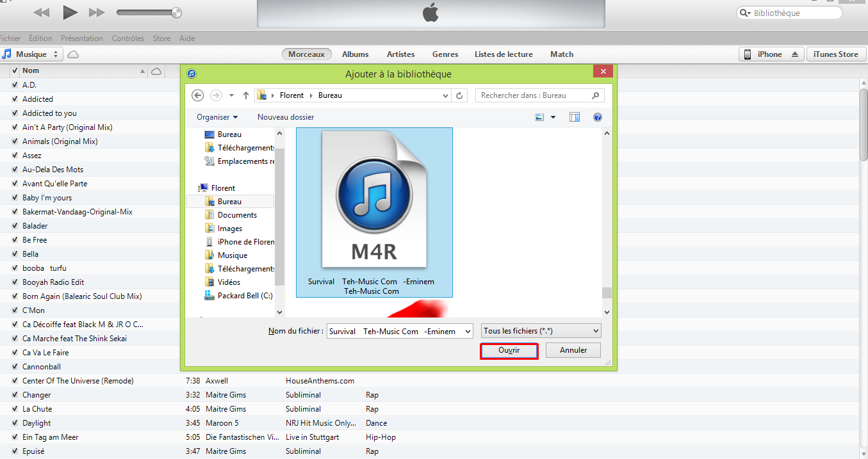Open the view options dropdown arrow
868x459 pixels.
pyautogui.click(x=553, y=117)
